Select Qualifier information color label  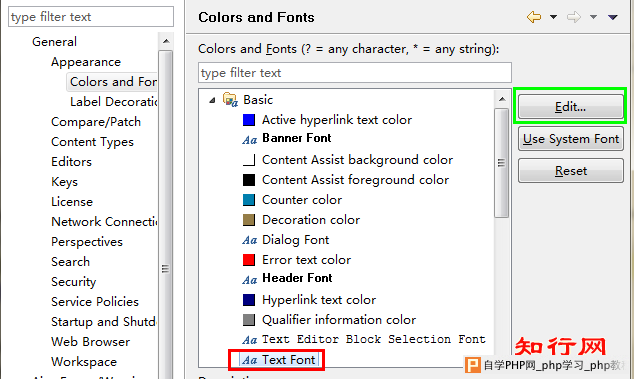(x=339, y=320)
